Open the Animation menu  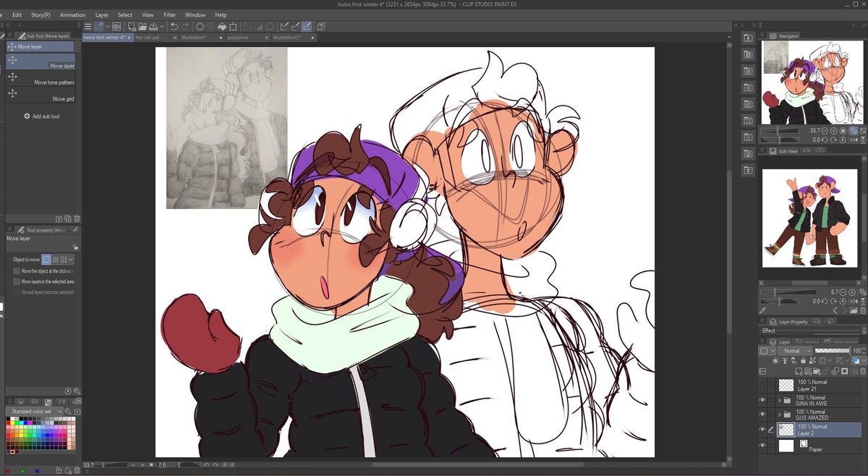pyautogui.click(x=72, y=14)
